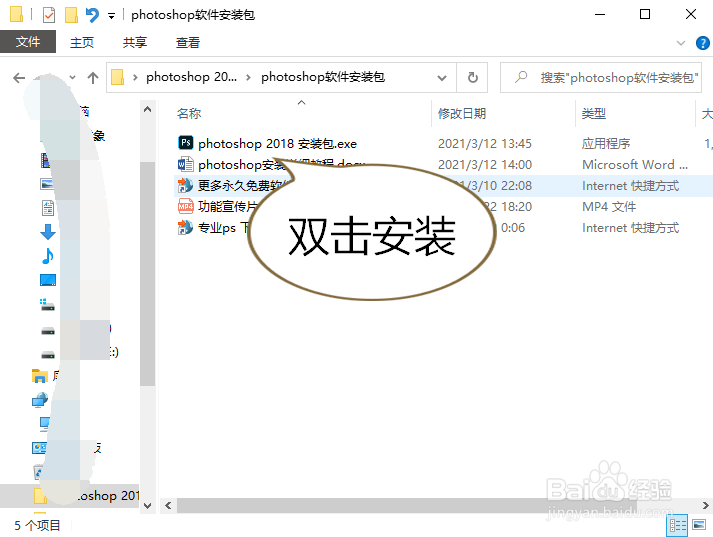
Task: Click the search photoshop软件安装包 field
Action: coord(601,78)
